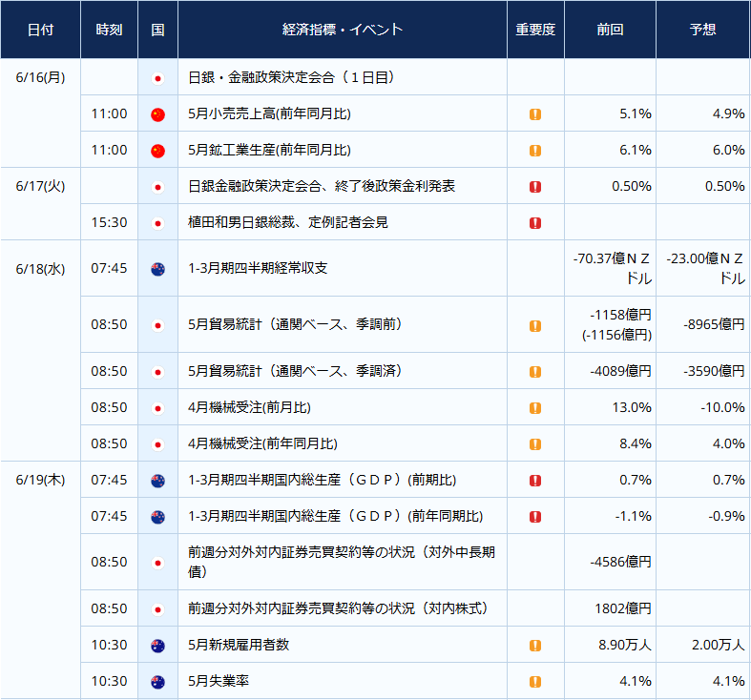Click the 日付 column header
The image size is (751, 700).
(x=40, y=30)
